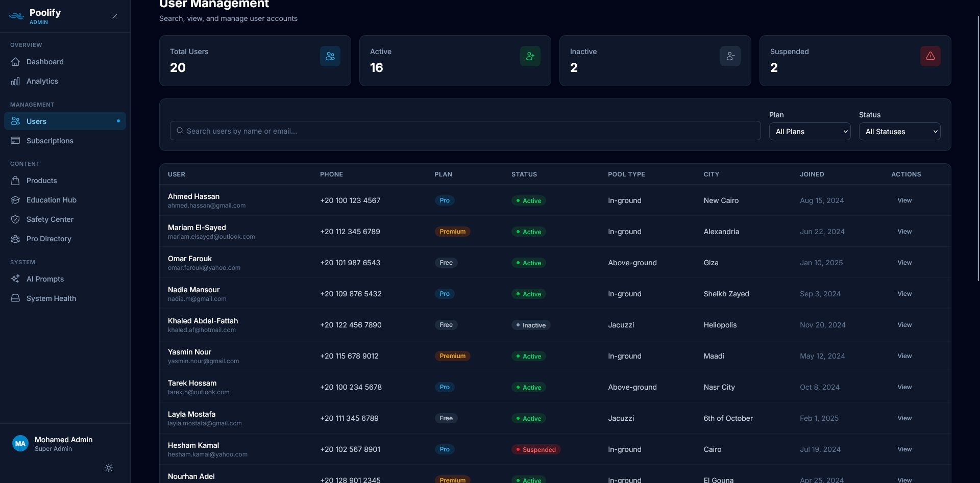Click the Active users card icon

(x=530, y=56)
